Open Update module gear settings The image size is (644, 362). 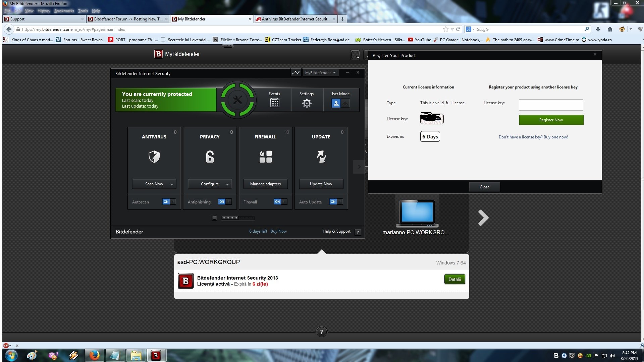click(343, 132)
